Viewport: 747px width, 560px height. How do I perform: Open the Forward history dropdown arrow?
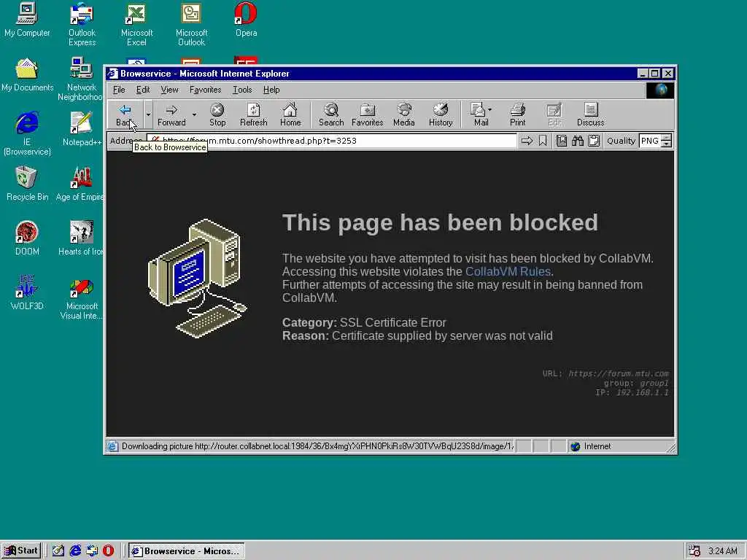coord(194,114)
